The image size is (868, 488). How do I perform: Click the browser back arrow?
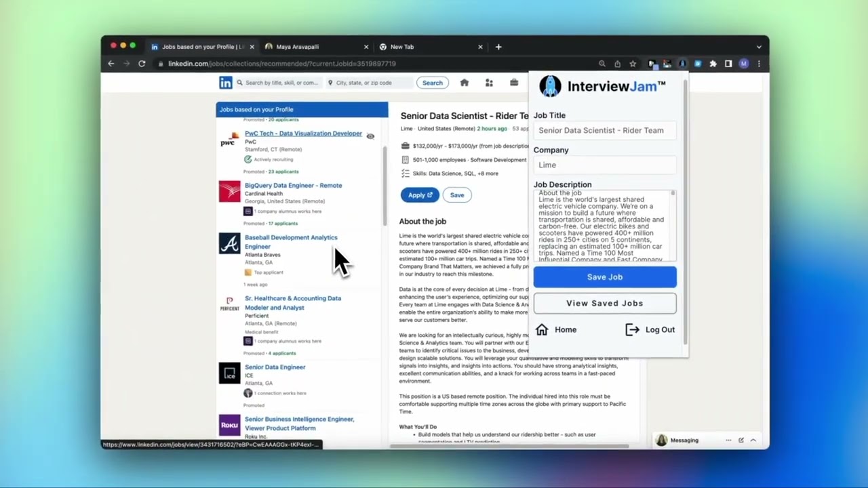(x=111, y=64)
